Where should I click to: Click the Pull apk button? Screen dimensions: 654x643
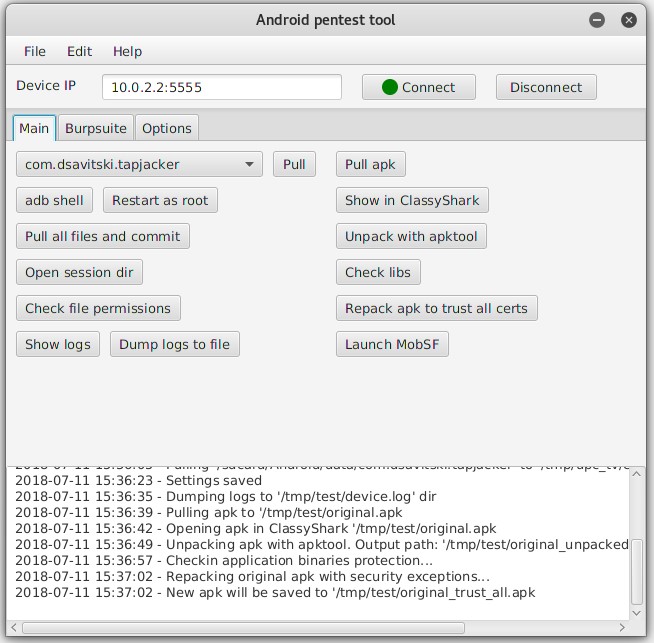tap(370, 164)
